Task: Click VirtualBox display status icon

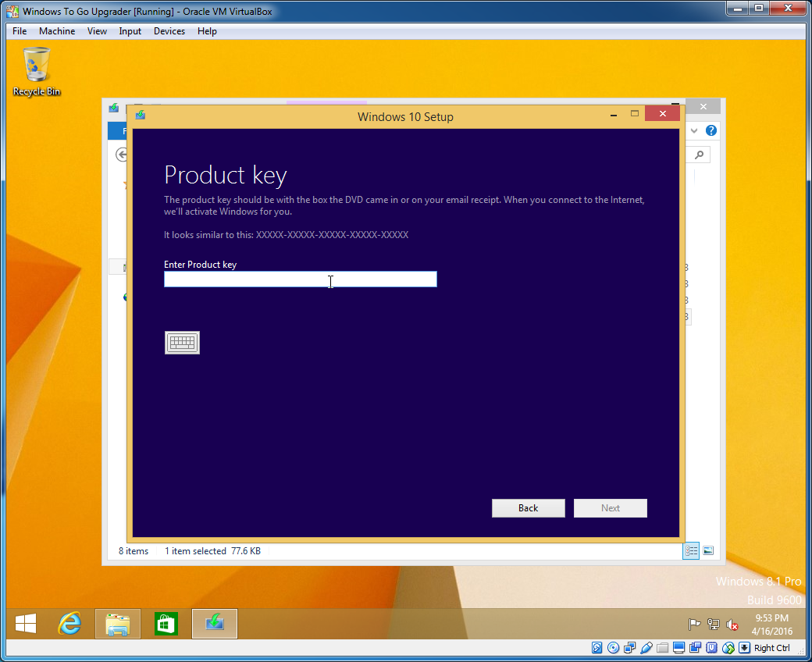Action: [679, 647]
